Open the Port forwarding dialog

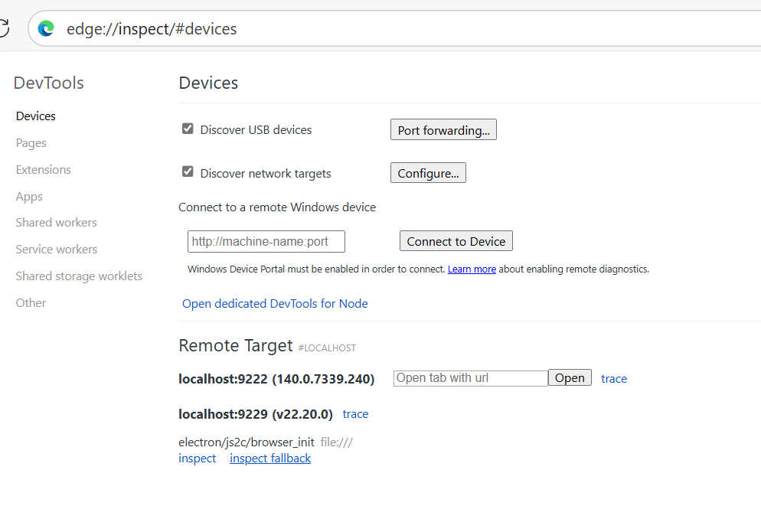pyautogui.click(x=443, y=129)
